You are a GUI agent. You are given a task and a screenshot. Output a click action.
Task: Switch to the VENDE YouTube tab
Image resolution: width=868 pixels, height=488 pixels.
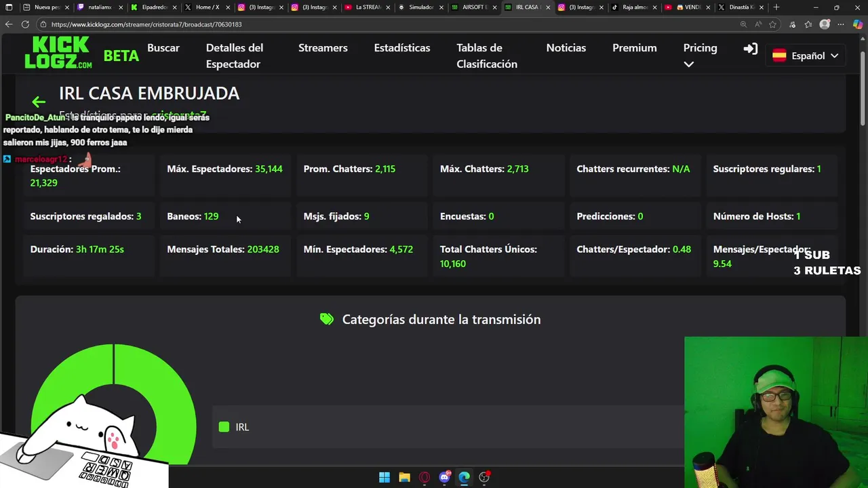click(x=688, y=7)
